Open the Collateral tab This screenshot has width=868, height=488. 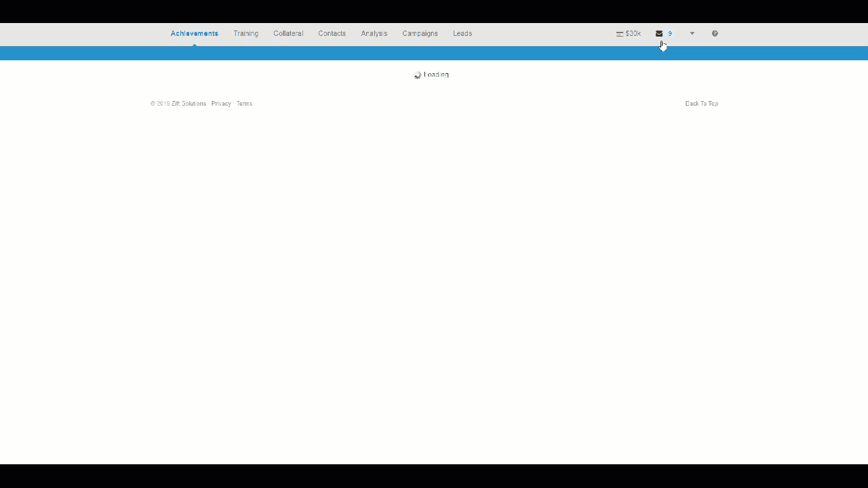click(288, 33)
